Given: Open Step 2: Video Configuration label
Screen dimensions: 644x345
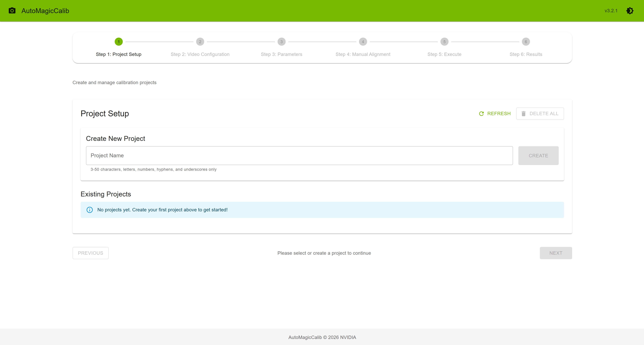Looking at the screenshot, I should pyautogui.click(x=200, y=55).
